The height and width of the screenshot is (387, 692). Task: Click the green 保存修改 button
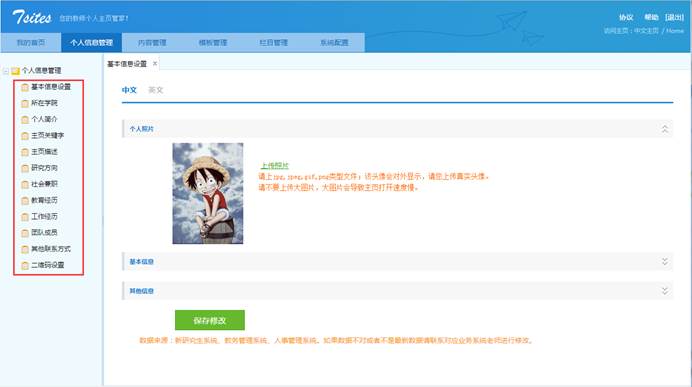click(210, 320)
